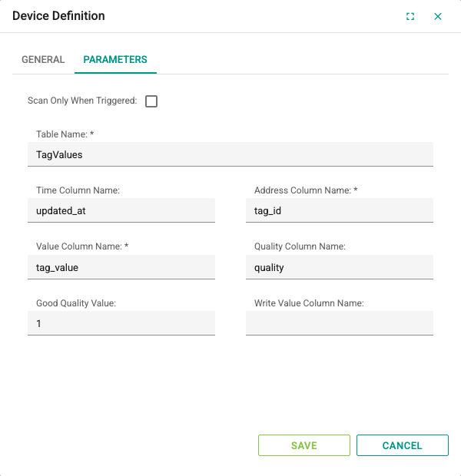
Task: Focus the empty Write Value Column Name field
Action: pos(340,324)
